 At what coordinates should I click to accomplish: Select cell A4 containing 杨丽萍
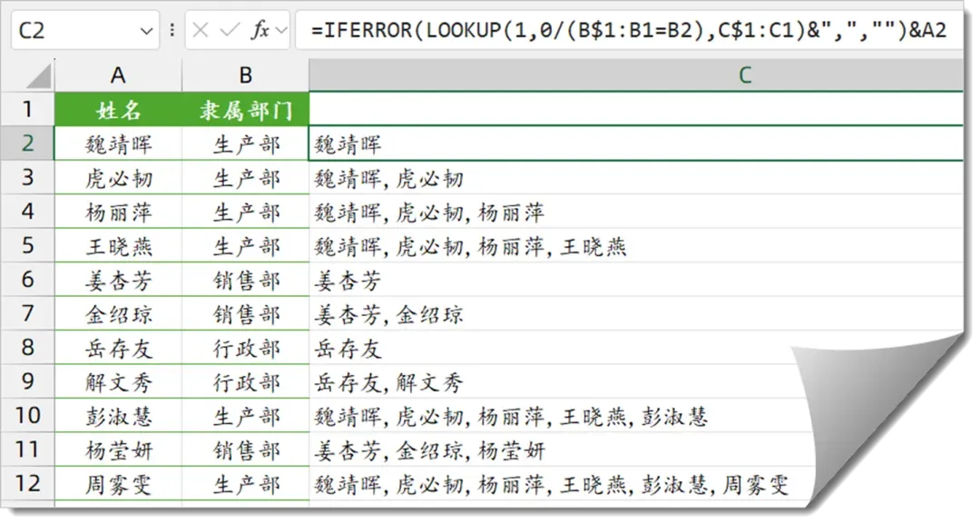pyautogui.click(x=118, y=212)
